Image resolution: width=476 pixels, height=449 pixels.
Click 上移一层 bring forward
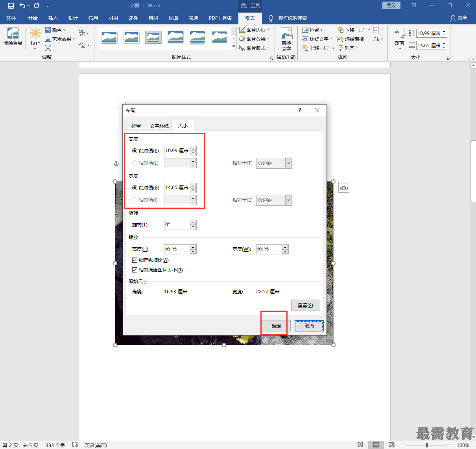(315, 48)
